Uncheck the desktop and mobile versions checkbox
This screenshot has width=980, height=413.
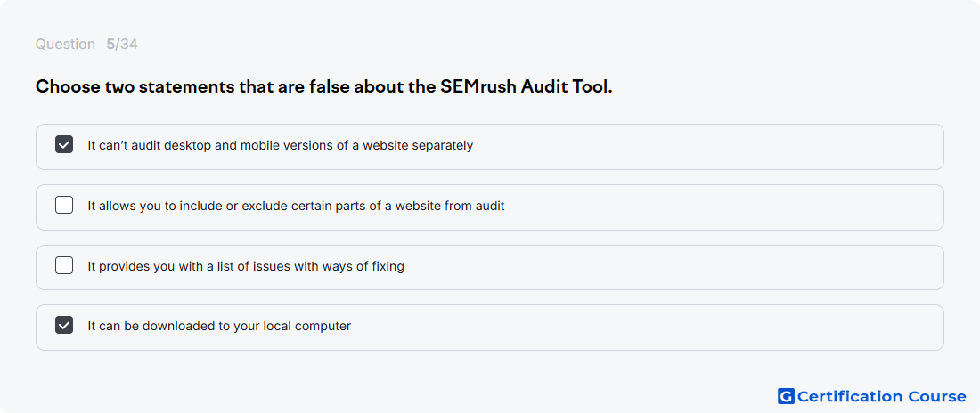tap(64, 145)
